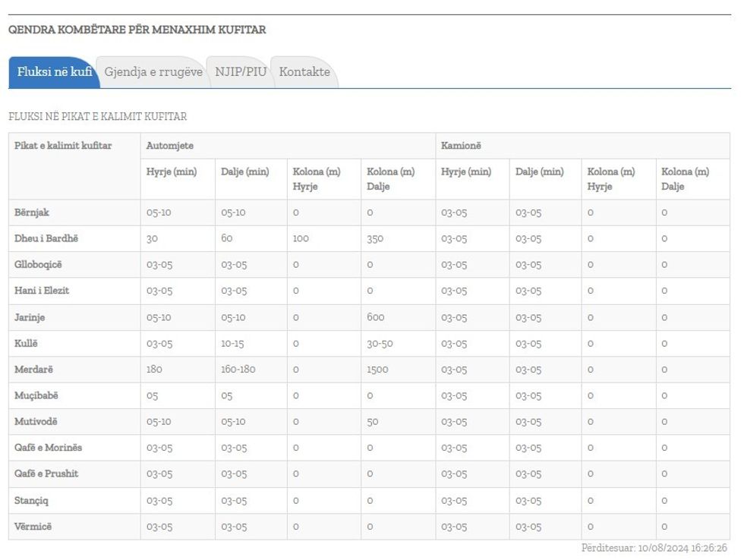
Task: Select the Dheu i Bardhë row label
Action: [x=46, y=238]
